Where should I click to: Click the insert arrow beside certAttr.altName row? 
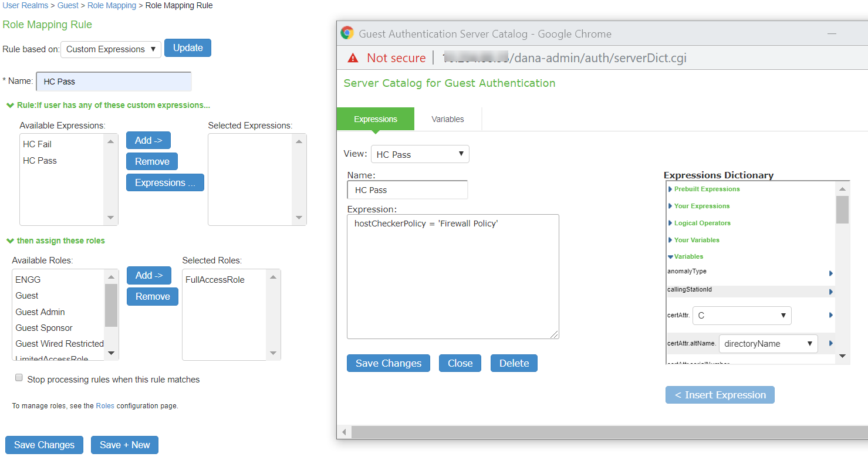click(831, 343)
